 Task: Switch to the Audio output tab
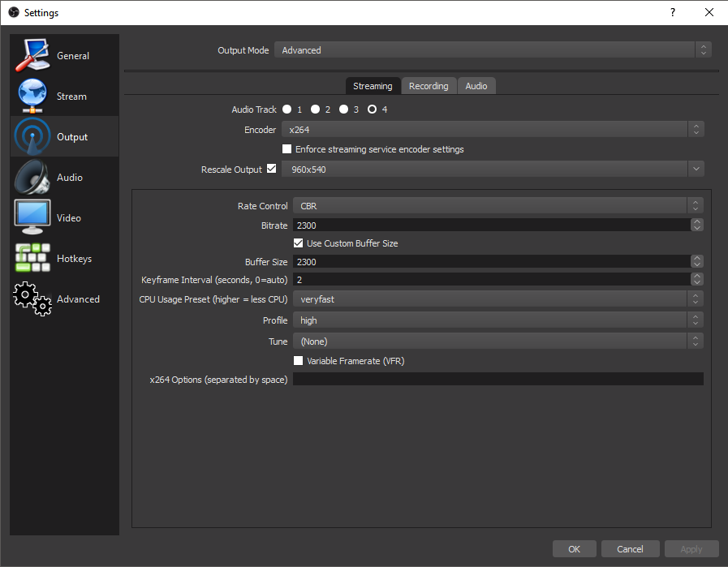[x=476, y=86]
